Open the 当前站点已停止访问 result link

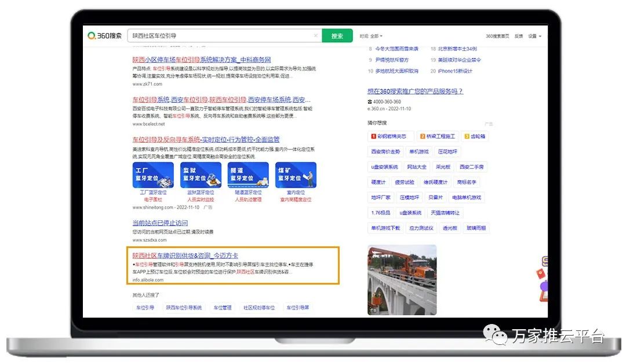(160, 223)
